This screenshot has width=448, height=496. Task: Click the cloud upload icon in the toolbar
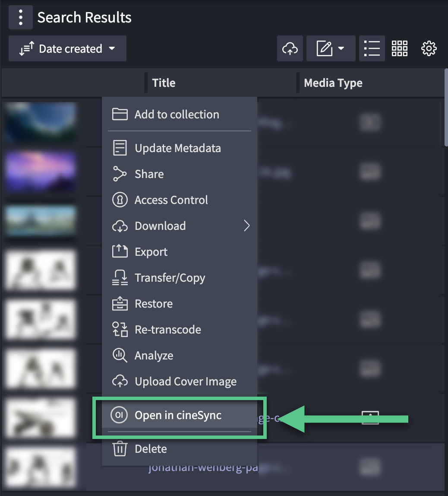coord(290,48)
